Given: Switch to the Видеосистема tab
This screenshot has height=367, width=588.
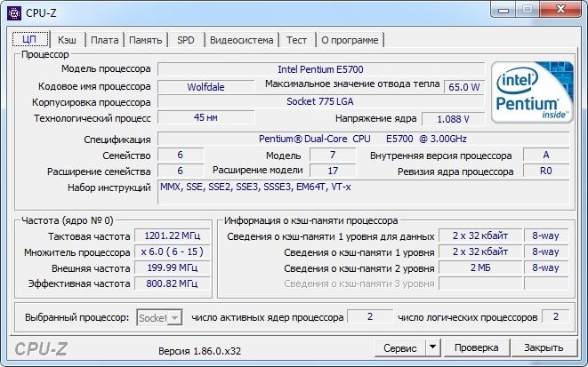Looking at the screenshot, I should pos(241,40).
